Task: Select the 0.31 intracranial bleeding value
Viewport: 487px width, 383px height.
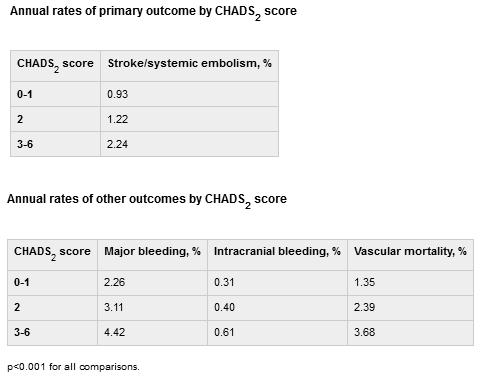Action: click(x=224, y=282)
